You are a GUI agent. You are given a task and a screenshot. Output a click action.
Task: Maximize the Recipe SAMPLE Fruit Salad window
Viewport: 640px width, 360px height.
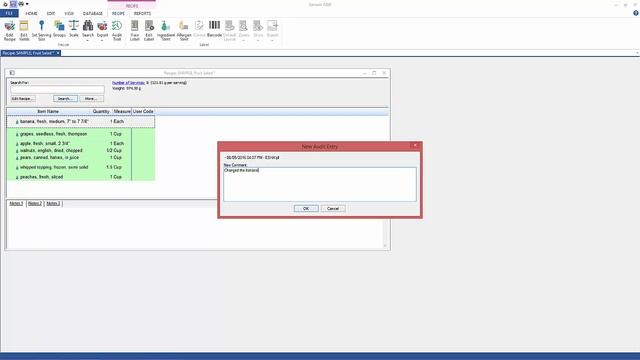point(374,73)
